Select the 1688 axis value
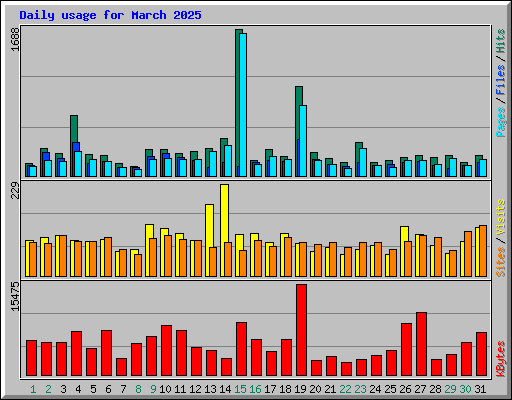Viewport: 512px width, 400px height. coord(15,39)
